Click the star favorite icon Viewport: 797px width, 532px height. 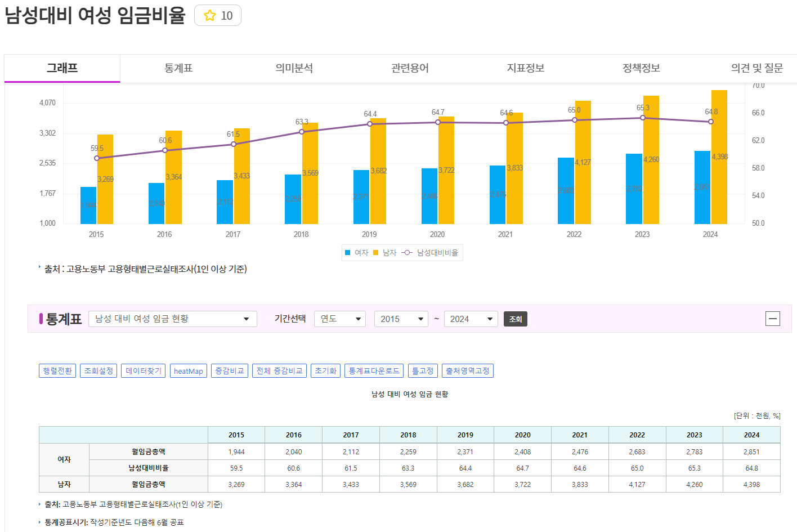[210, 16]
